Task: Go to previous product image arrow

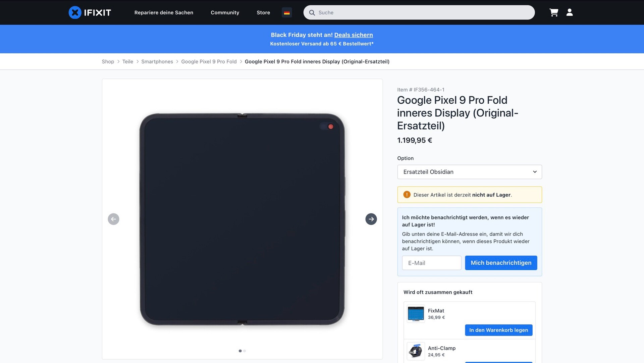Action: (x=113, y=219)
